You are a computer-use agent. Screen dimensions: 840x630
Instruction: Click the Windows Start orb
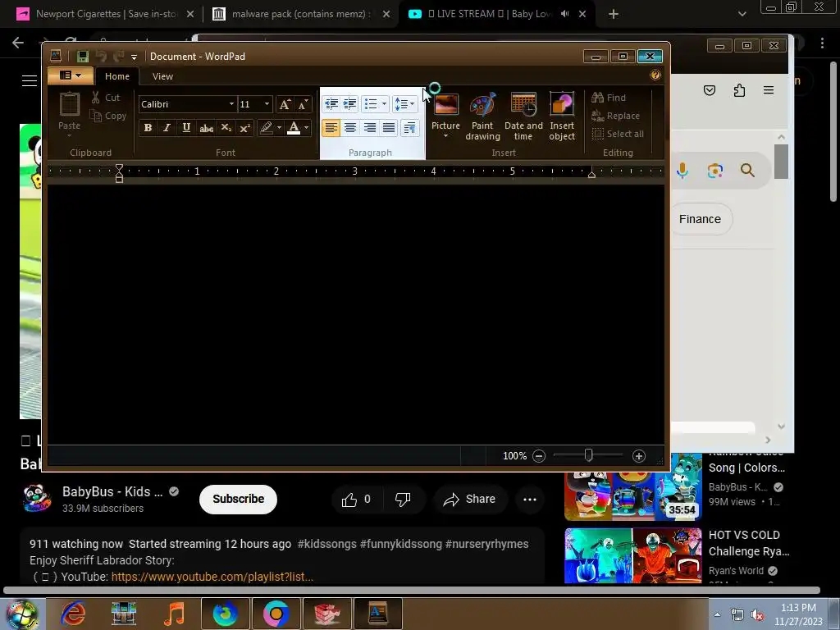[22, 614]
